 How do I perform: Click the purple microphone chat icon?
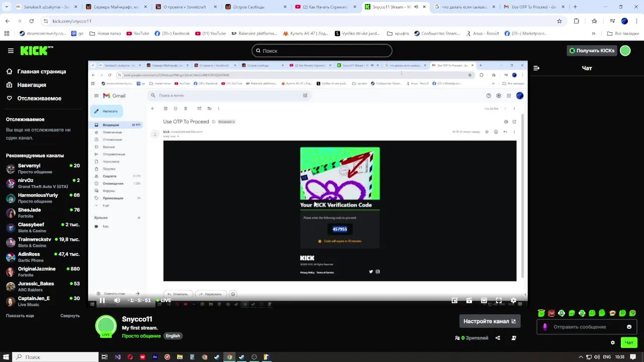pos(545,327)
